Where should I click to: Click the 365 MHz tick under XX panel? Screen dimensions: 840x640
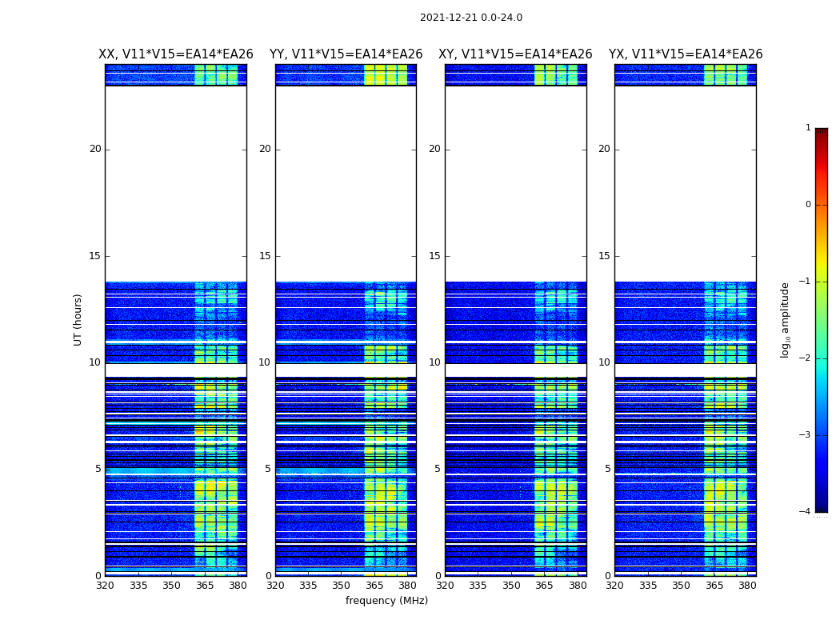tap(205, 586)
